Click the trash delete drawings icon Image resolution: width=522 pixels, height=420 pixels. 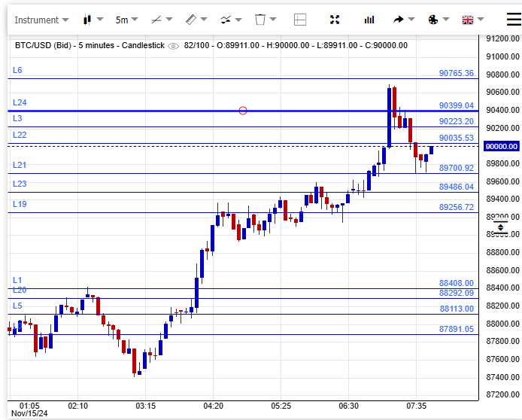[260, 20]
